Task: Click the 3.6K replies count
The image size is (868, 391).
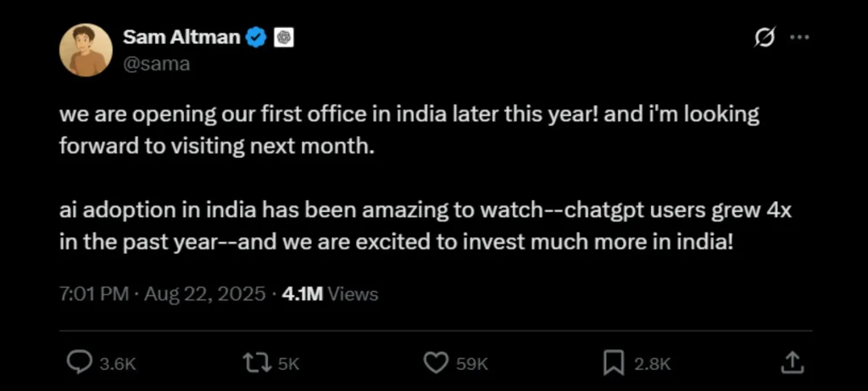Action: (x=118, y=364)
